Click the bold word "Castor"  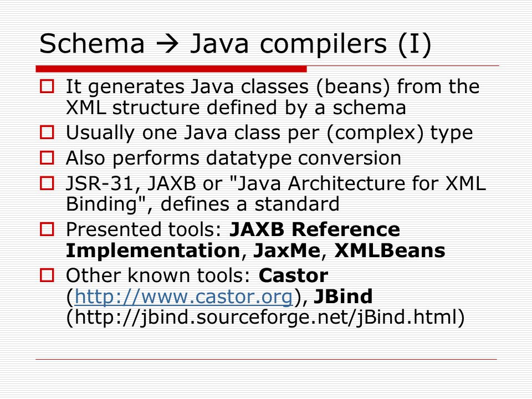(294, 275)
